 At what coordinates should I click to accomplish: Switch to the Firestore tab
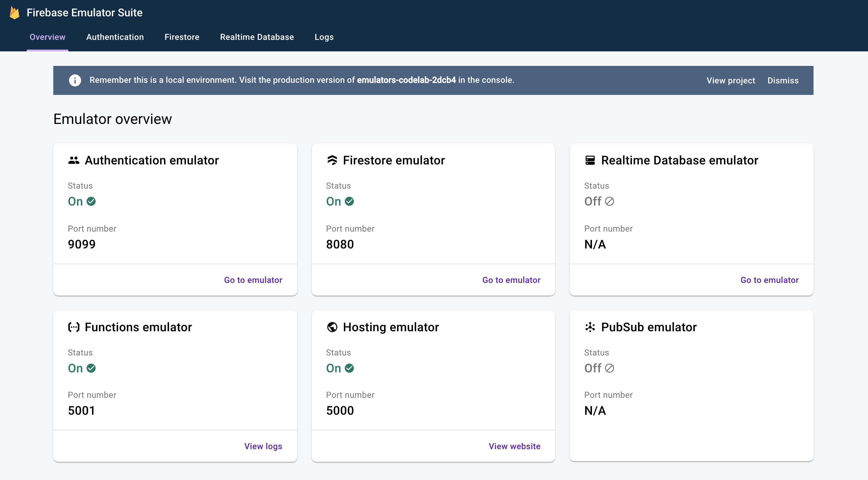pos(182,37)
